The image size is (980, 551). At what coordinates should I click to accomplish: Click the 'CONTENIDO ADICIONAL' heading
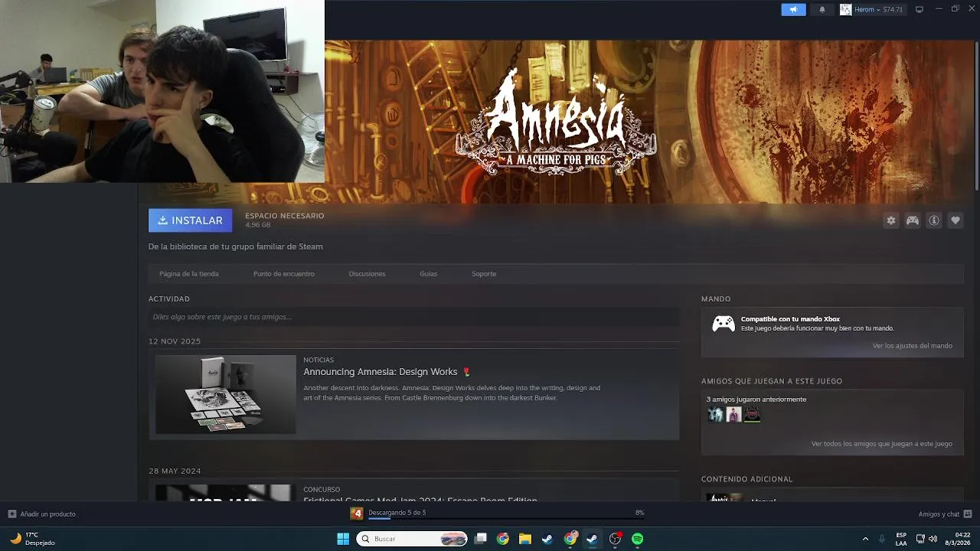(x=747, y=479)
